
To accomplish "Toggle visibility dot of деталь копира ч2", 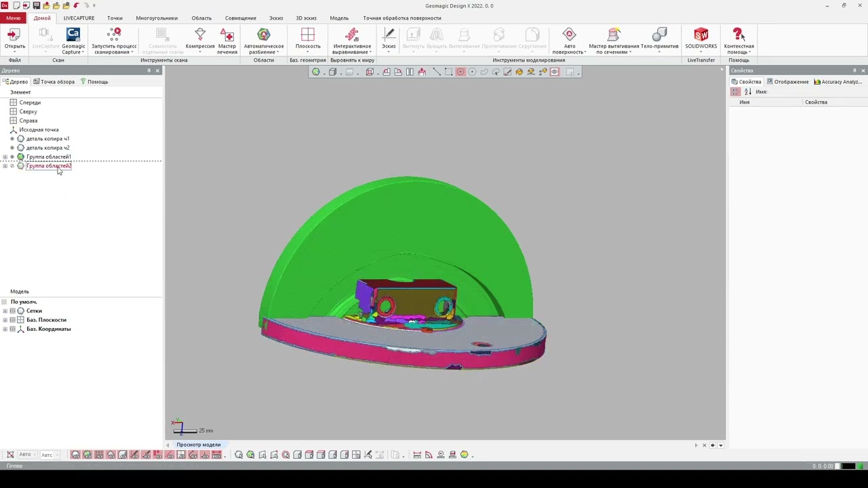I will point(12,148).
